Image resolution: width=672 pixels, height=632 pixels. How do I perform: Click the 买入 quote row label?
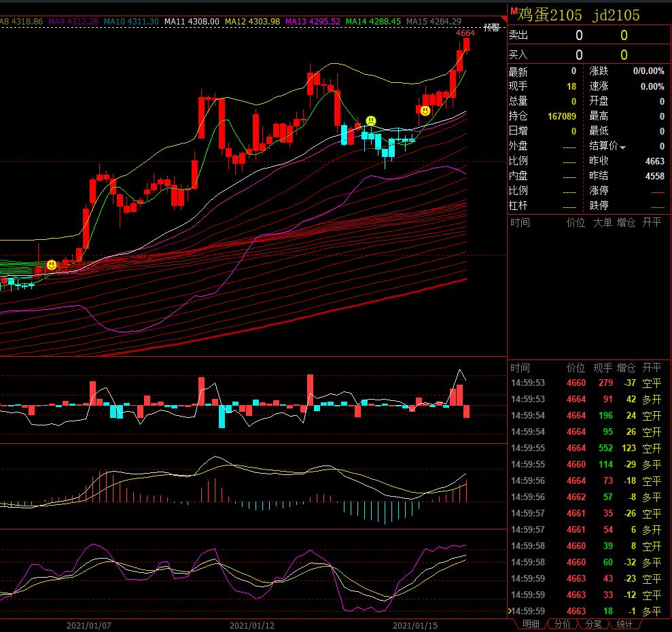[x=518, y=54]
